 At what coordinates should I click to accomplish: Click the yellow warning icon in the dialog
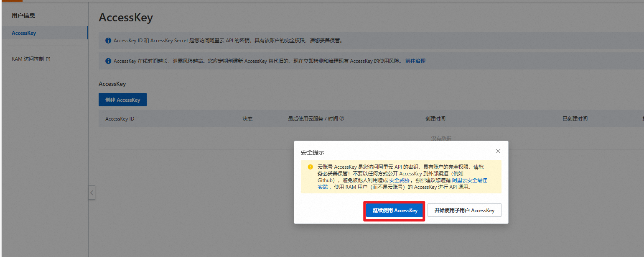point(310,167)
